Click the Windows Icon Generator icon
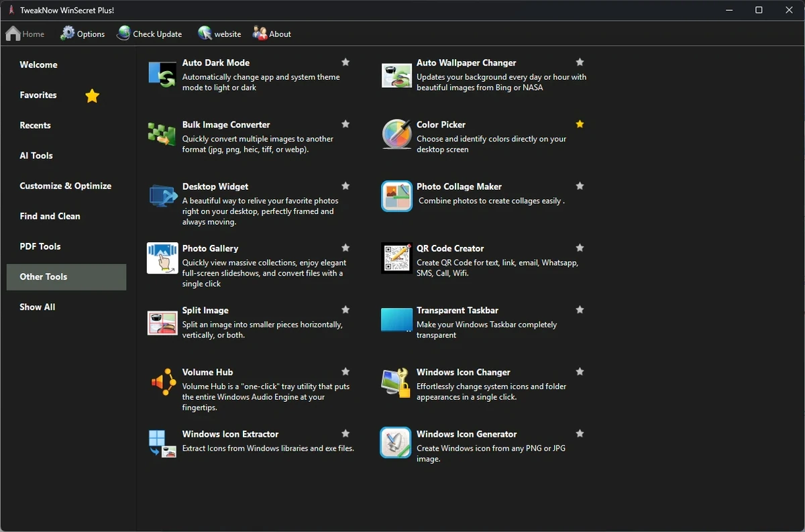This screenshot has width=805, height=532. coord(396,443)
